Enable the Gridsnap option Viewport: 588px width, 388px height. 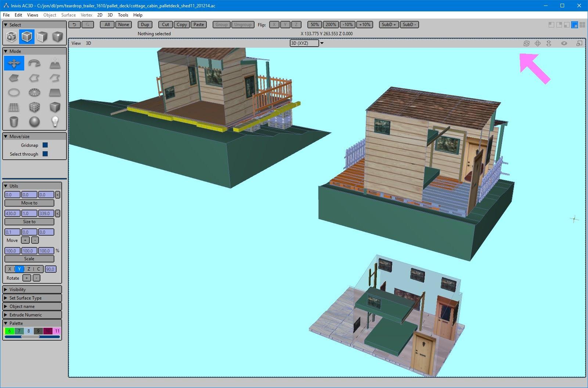[45, 145]
